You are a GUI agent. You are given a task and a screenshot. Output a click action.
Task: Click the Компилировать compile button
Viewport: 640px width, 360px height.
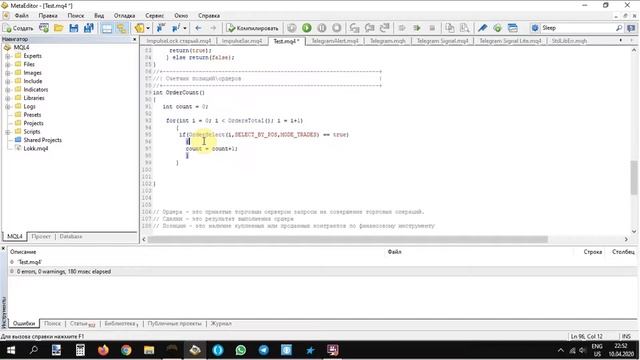pyautogui.click(x=253, y=28)
